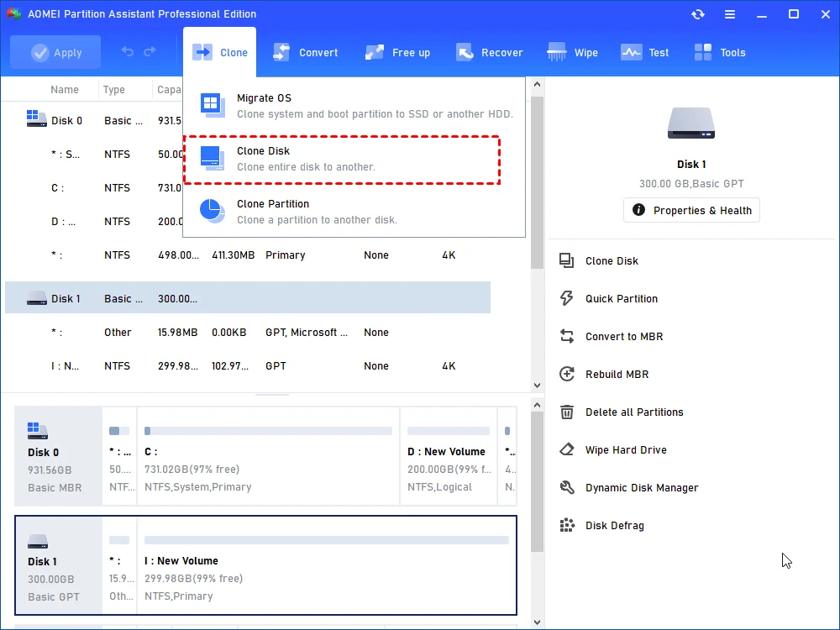Screen dimensions: 840x630
Task: Click the Name column header
Action: (65, 90)
